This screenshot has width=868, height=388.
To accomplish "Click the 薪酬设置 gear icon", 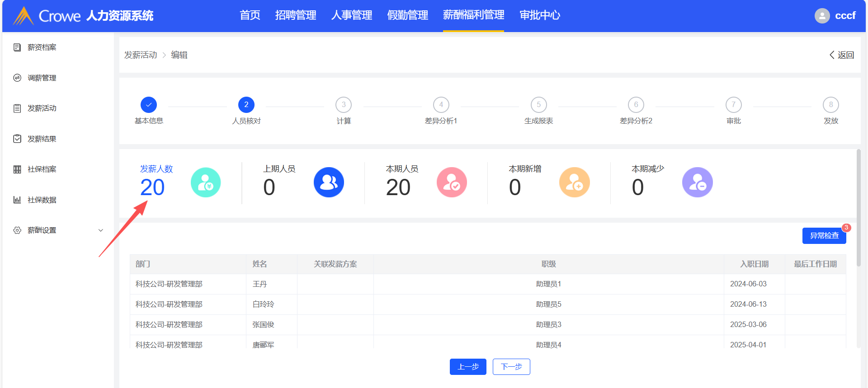I will [x=17, y=230].
